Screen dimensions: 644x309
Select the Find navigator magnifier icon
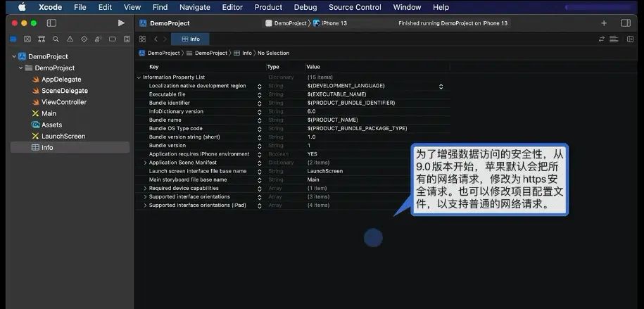point(56,39)
